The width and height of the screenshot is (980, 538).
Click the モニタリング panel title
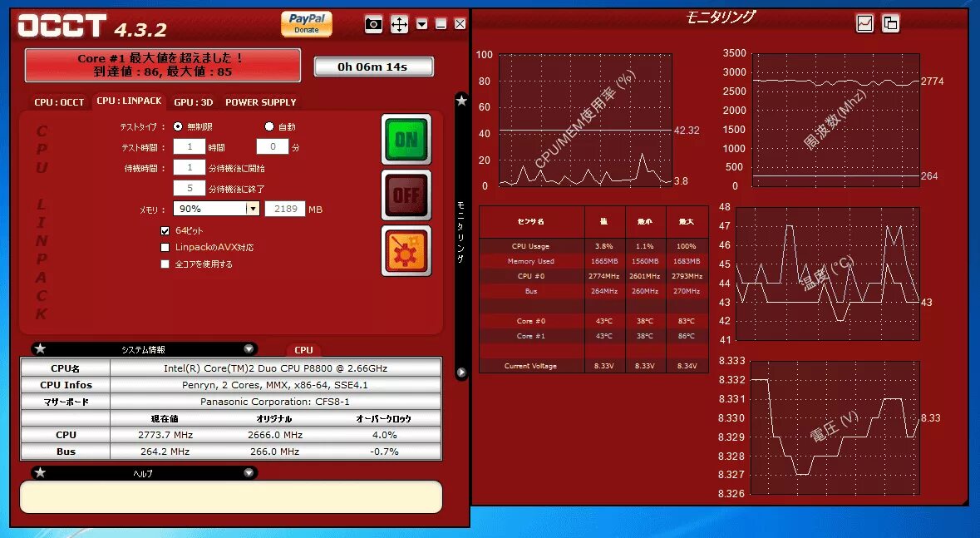point(721,17)
